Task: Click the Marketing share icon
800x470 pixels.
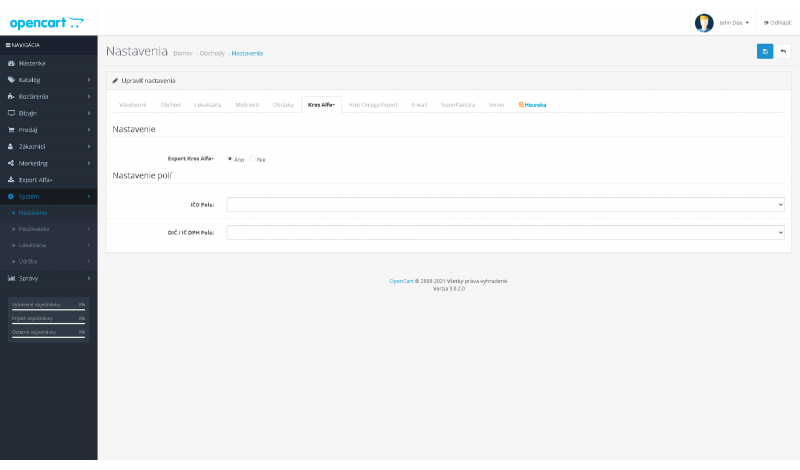Action: pyautogui.click(x=11, y=163)
